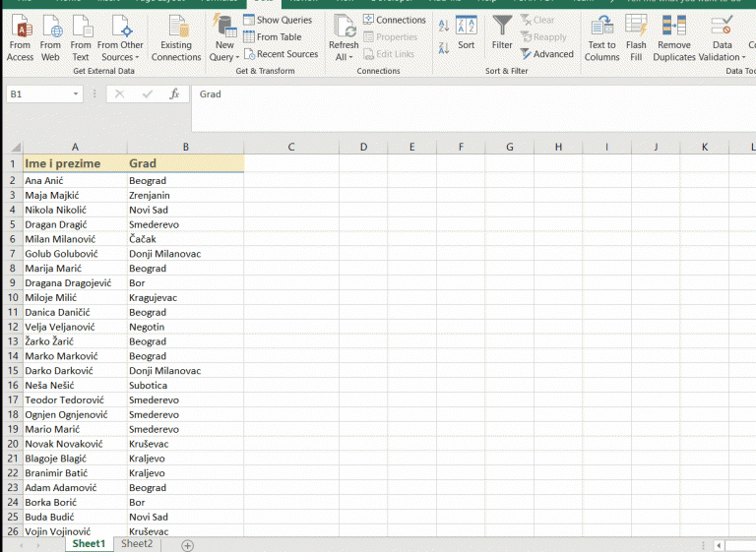Select cell 'Ana Anić'
The image size is (756, 552).
[75, 181]
